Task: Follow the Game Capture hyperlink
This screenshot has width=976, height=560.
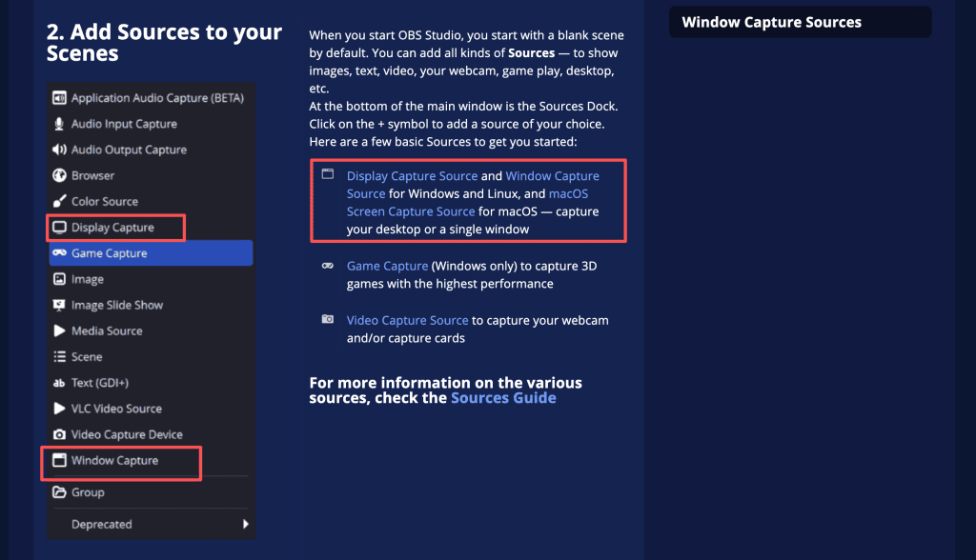Action: pyautogui.click(x=387, y=266)
